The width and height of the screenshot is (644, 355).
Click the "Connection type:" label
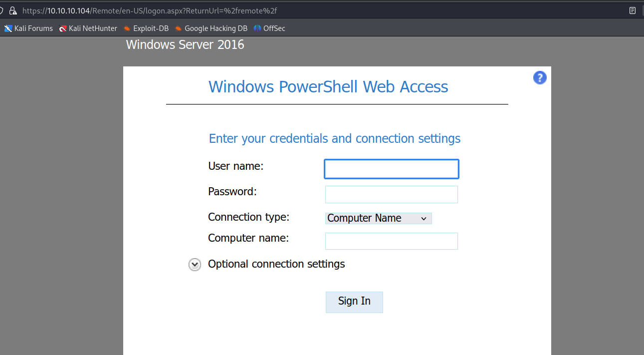[248, 217]
